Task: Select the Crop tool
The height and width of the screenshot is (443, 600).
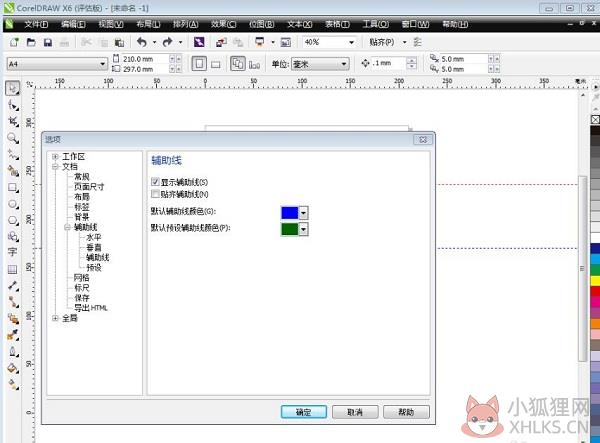Action: (x=13, y=122)
